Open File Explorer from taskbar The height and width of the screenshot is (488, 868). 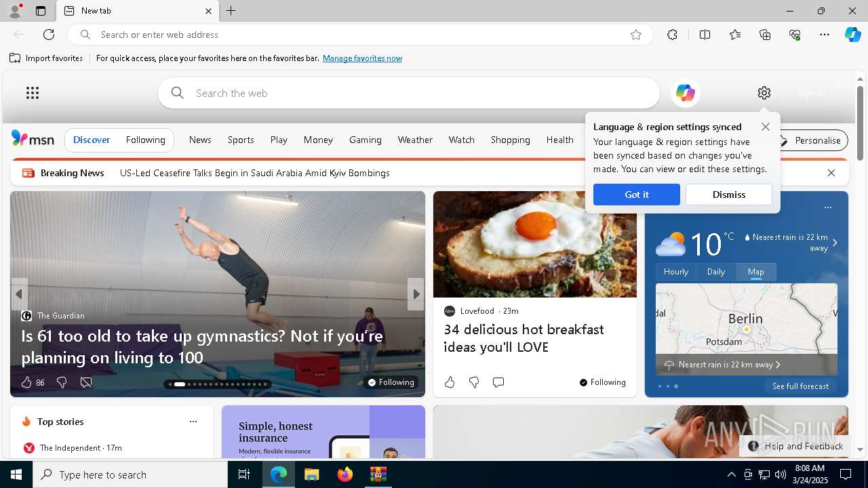(311, 474)
